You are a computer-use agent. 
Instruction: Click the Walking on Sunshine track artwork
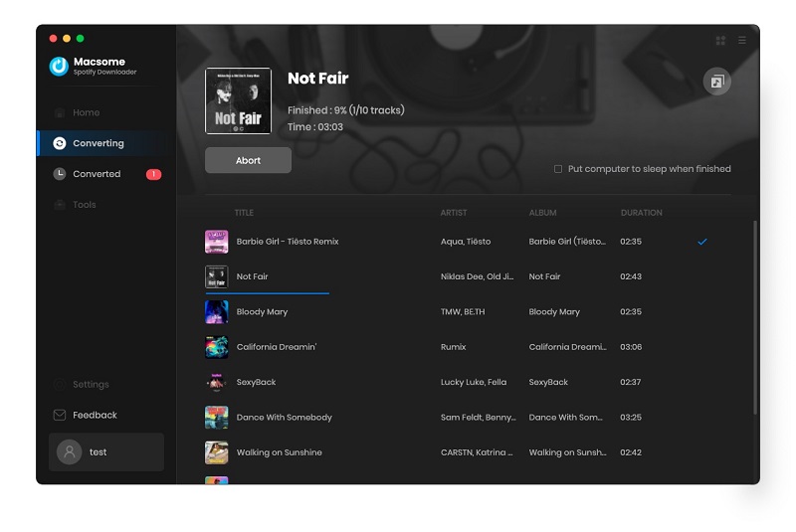click(216, 452)
